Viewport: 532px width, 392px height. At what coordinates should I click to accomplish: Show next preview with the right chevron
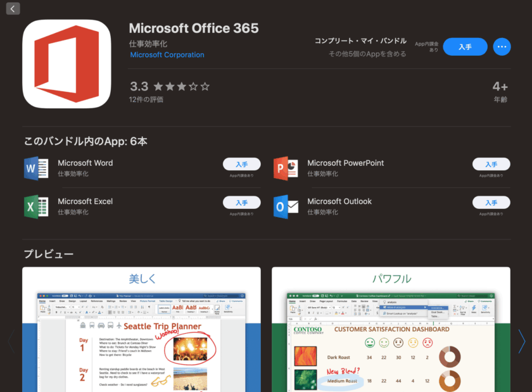click(521, 341)
